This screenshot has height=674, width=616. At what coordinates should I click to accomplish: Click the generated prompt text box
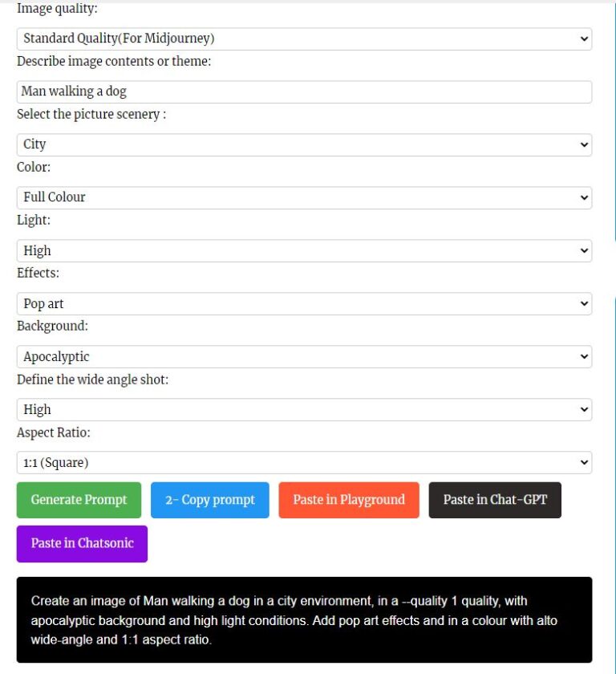[303, 619]
